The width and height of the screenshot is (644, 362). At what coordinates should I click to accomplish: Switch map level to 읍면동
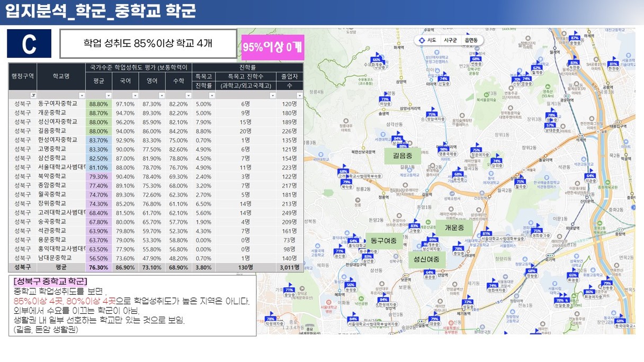coord(471,40)
